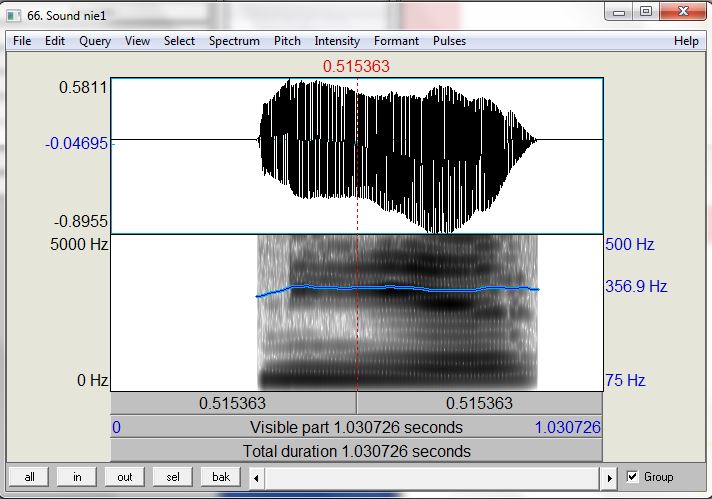
Task: Open the Select menu
Action: [x=179, y=41]
